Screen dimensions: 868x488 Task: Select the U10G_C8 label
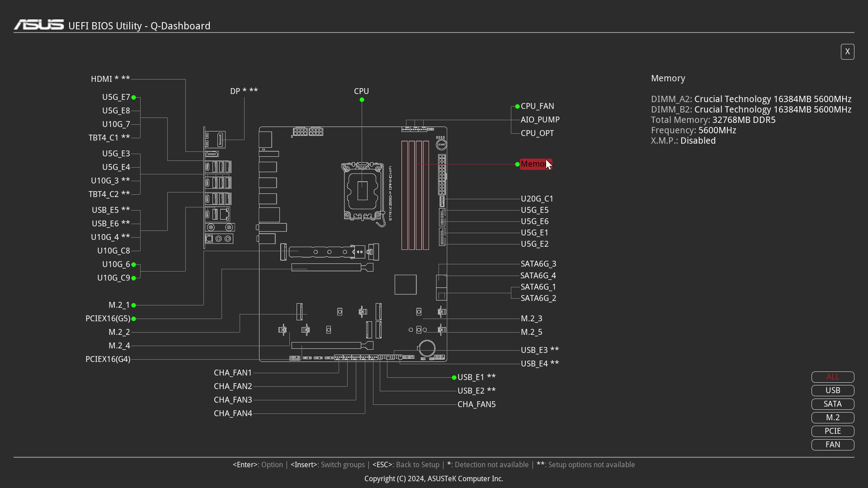(113, 251)
